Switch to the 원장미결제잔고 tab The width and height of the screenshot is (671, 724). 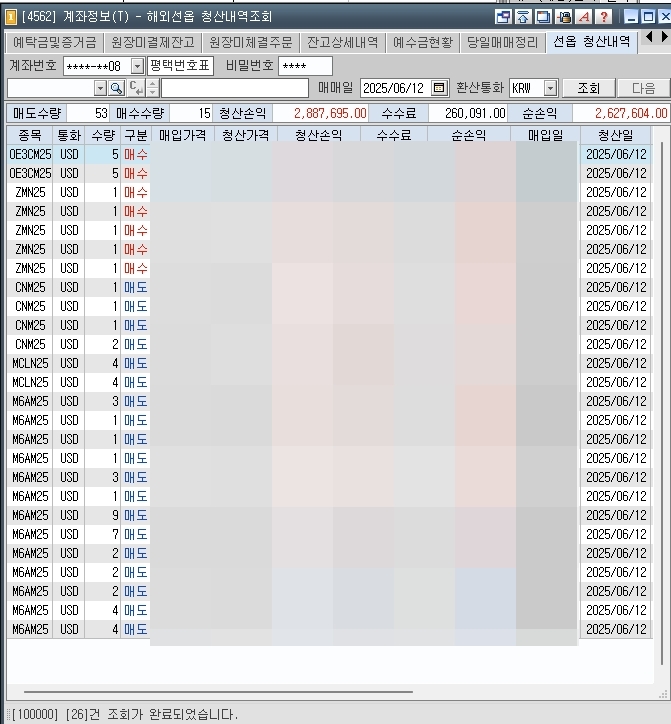pos(153,43)
